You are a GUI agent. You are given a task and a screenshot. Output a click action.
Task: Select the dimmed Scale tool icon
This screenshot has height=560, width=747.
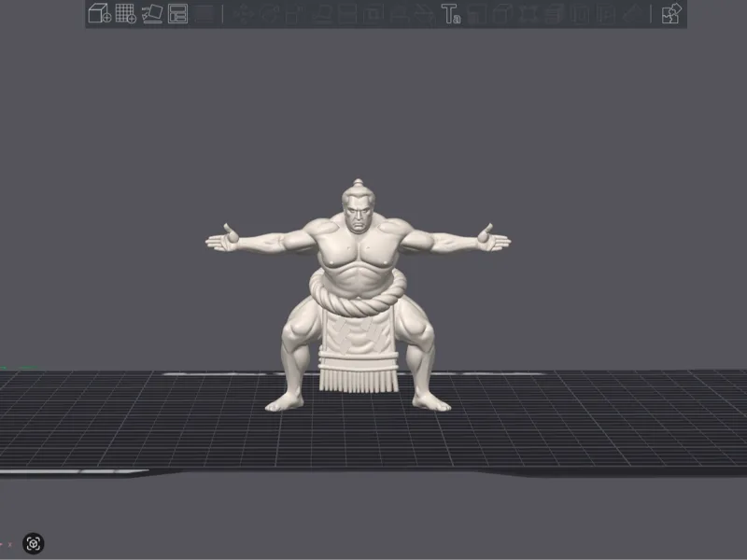click(x=295, y=14)
